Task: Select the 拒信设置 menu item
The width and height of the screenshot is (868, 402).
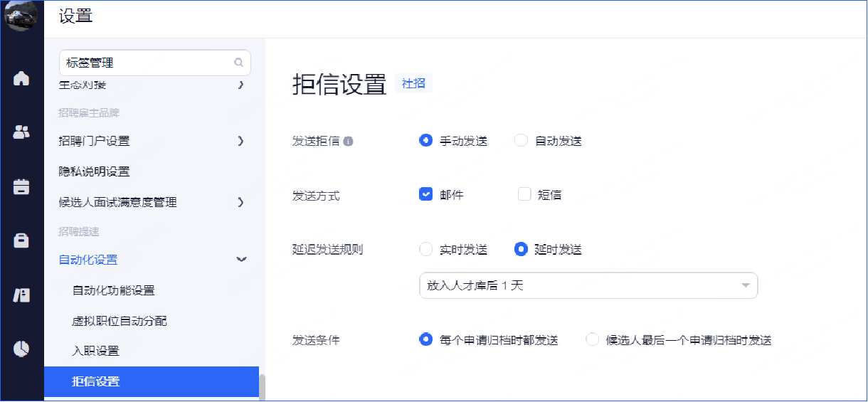Action: pos(152,381)
